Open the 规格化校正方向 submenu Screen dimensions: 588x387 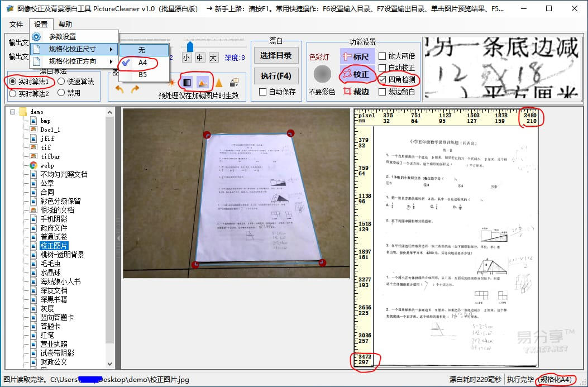pos(73,62)
